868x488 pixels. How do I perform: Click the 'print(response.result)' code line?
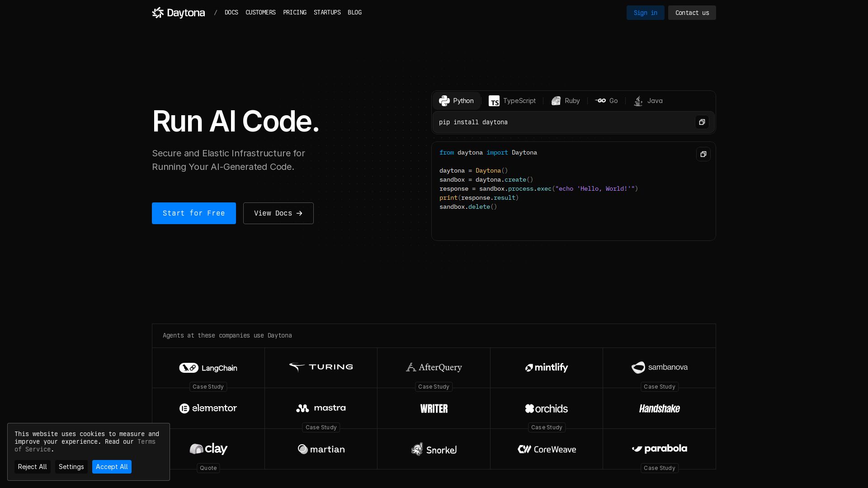click(x=479, y=198)
